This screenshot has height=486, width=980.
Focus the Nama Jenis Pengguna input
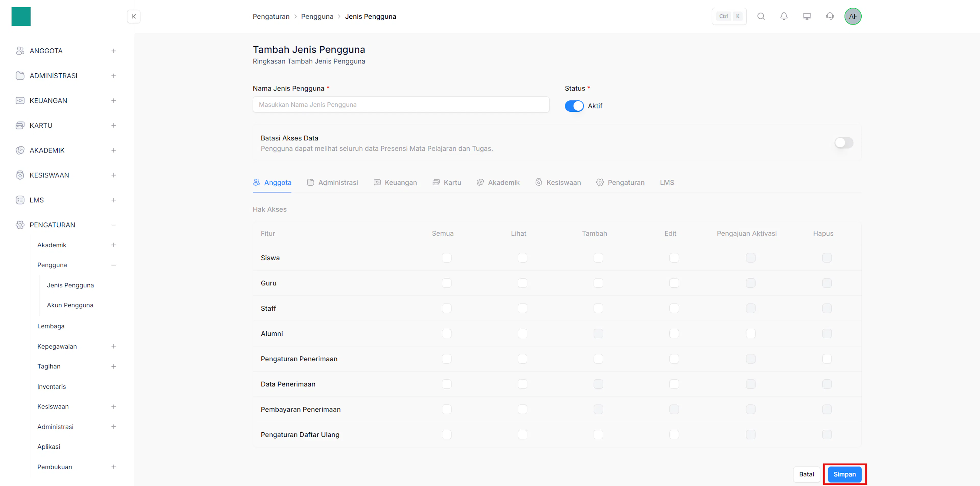click(401, 105)
